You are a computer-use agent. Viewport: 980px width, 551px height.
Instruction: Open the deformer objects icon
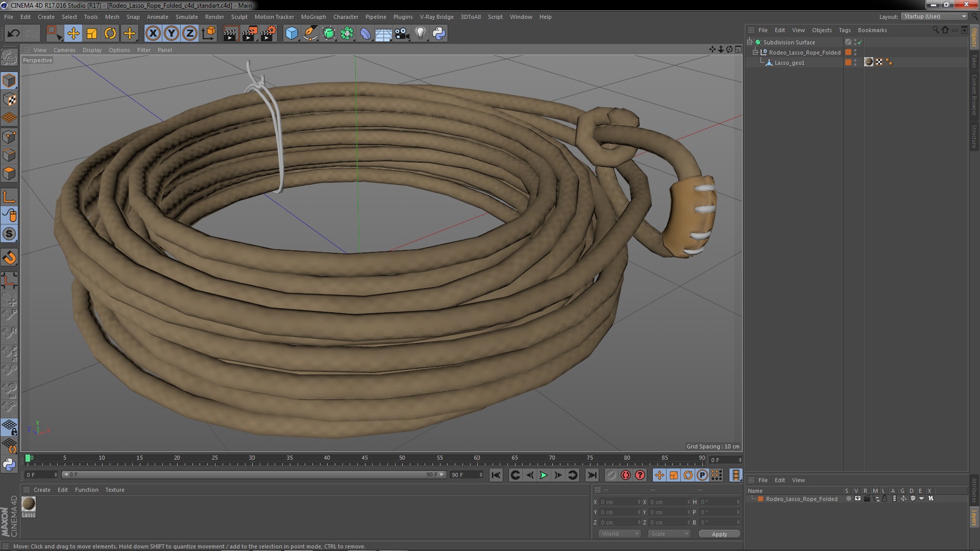pyautogui.click(x=365, y=34)
